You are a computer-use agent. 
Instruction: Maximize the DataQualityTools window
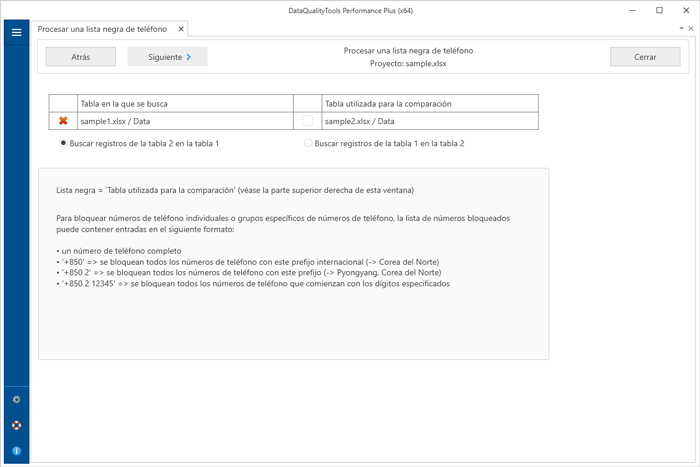(x=659, y=10)
